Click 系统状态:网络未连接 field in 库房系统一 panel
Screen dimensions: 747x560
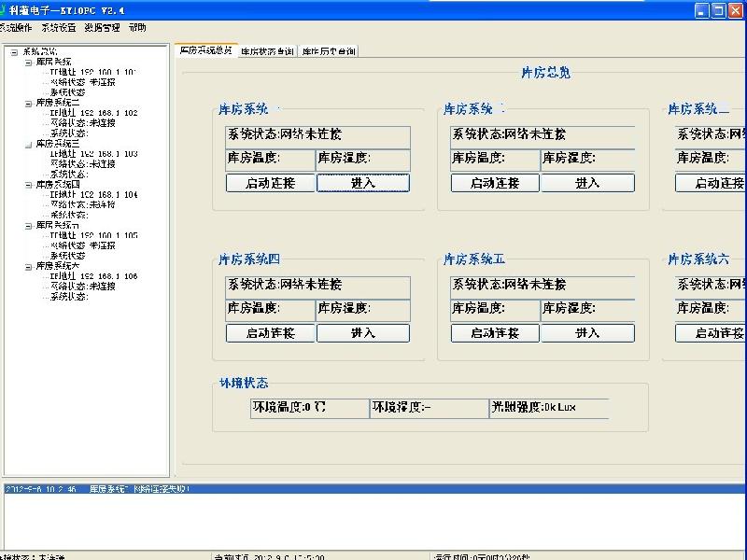click(x=317, y=136)
